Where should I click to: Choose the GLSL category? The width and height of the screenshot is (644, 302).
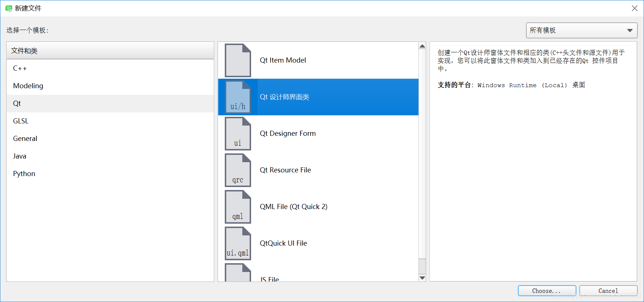110,121
